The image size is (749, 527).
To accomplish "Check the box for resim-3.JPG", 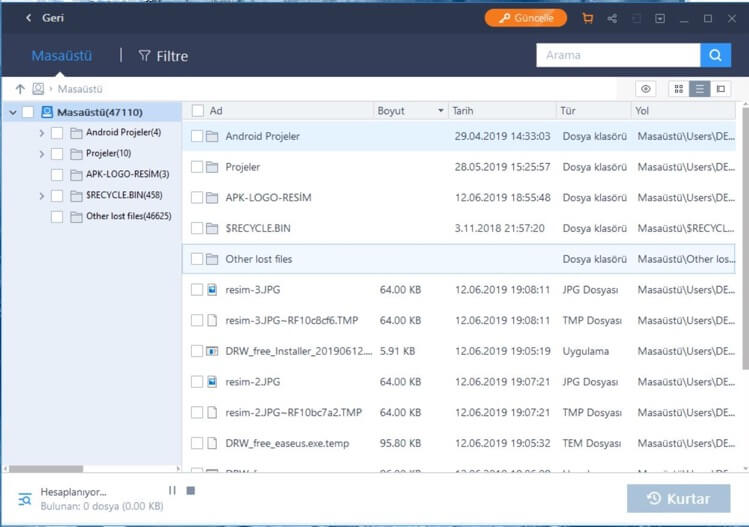I will tap(197, 290).
